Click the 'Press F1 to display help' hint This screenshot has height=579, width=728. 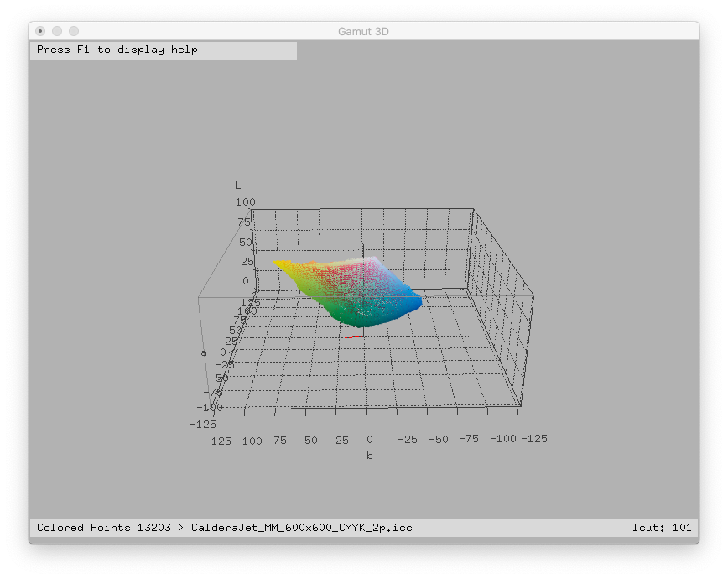(x=117, y=50)
